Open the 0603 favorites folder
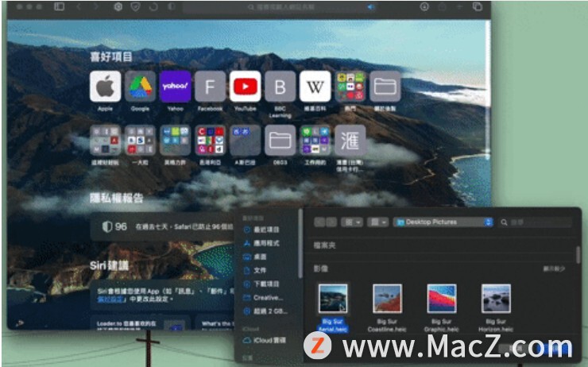The image size is (588, 367). (x=280, y=140)
